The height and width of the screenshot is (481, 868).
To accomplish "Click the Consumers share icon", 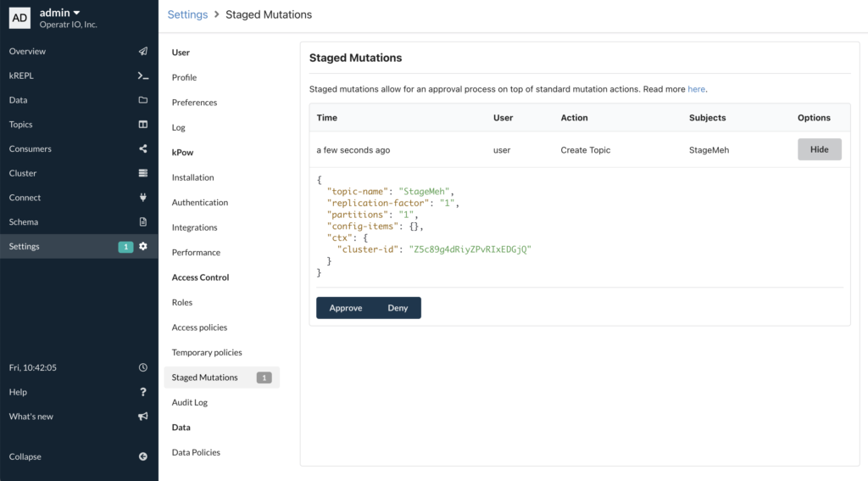I will click(142, 149).
